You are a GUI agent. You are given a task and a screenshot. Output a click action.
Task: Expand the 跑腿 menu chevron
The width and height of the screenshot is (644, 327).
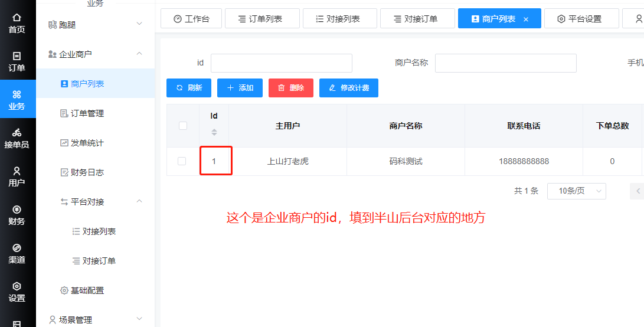(x=140, y=24)
